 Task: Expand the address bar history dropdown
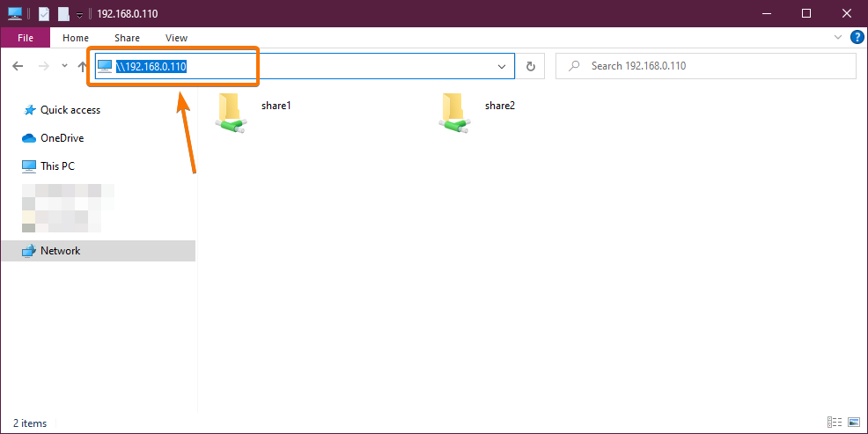(502, 66)
